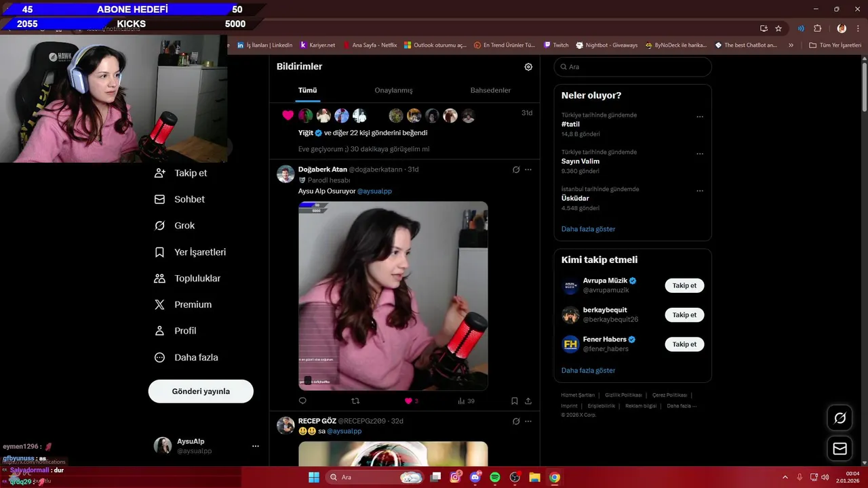Open more options for #tatil trend
The height and width of the screenshot is (488, 868).
click(700, 117)
